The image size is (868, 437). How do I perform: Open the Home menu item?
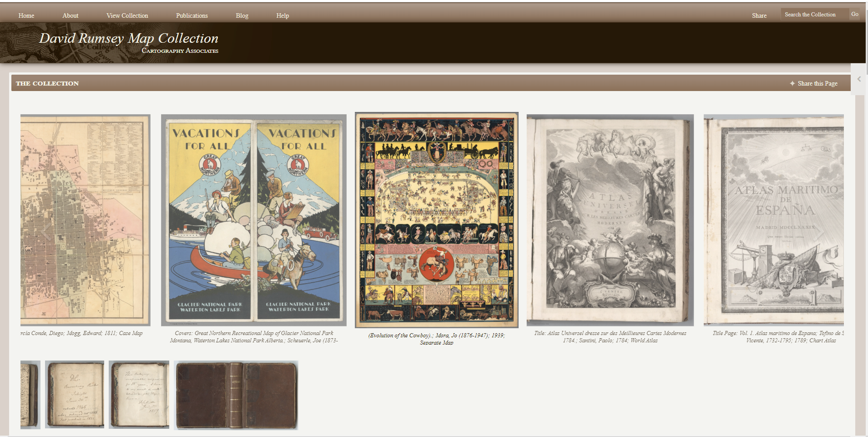[x=26, y=15]
